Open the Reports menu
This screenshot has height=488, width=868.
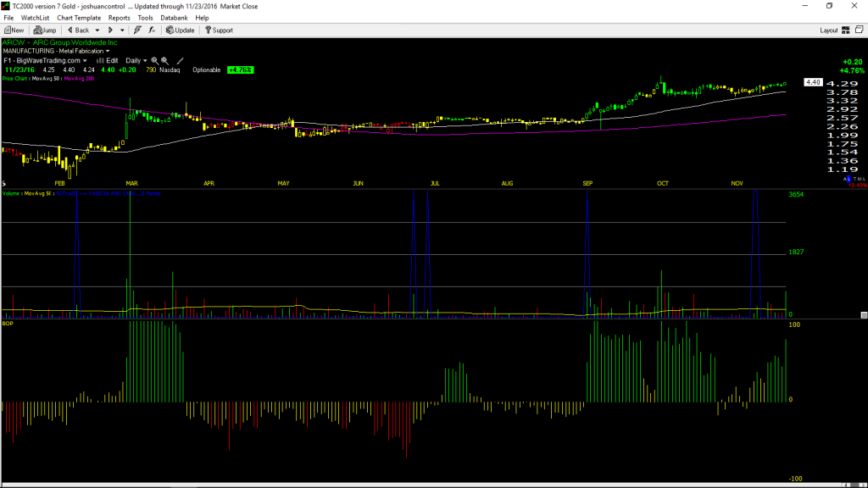pos(119,18)
